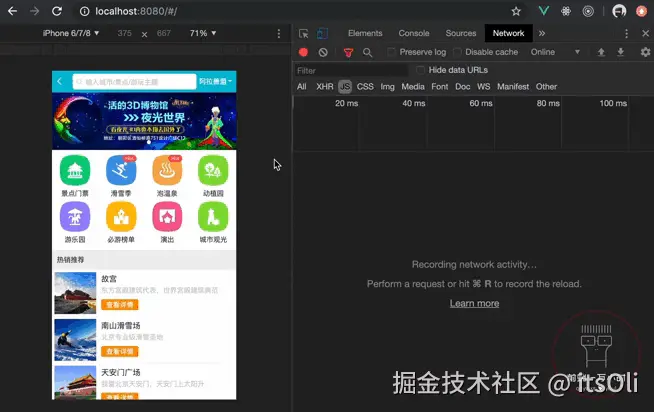This screenshot has width=654, height=412.
Task: Open the iPhone 6/7/8 device dropdown
Action: 71,33
